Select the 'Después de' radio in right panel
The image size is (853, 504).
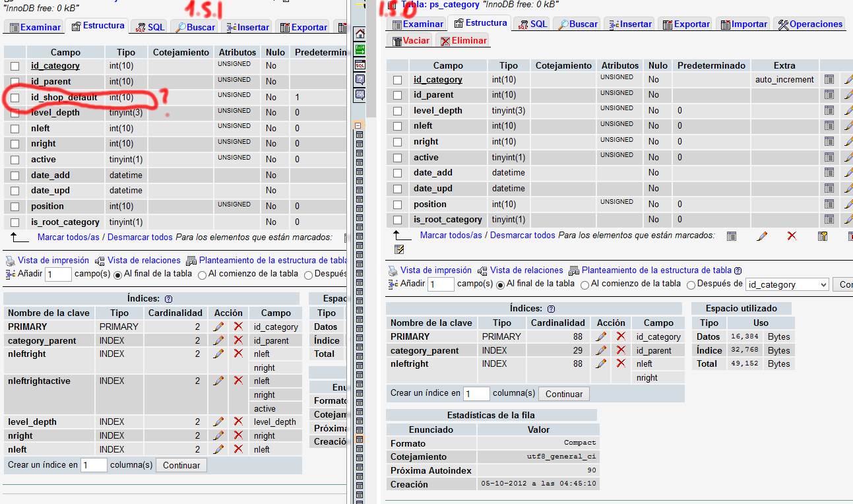click(691, 285)
